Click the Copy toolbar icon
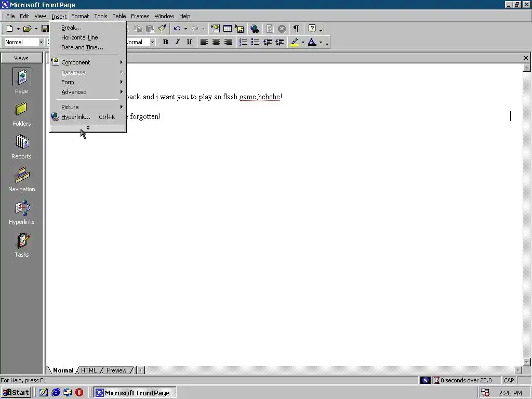Screen dimensions: 532x399 click(138, 29)
